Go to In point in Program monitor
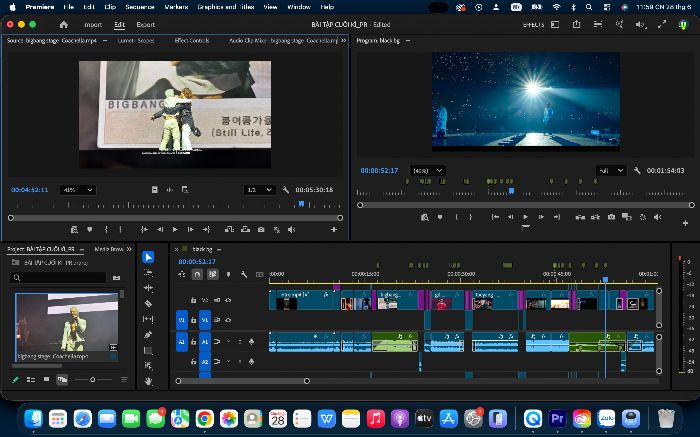The width and height of the screenshot is (700, 437). (495, 217)
